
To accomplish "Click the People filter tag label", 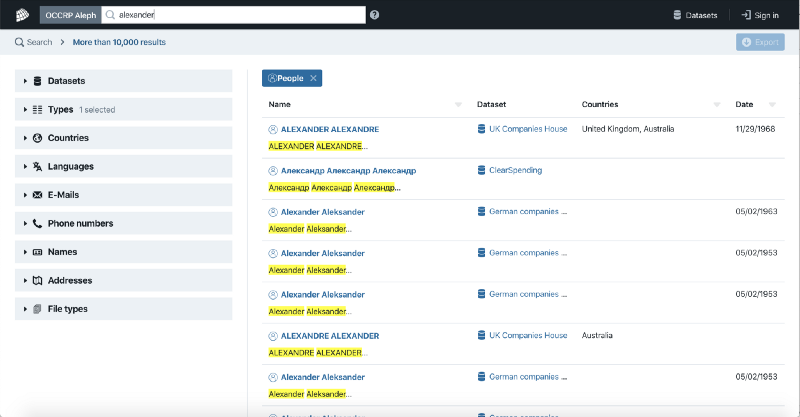I will (290, 78).
